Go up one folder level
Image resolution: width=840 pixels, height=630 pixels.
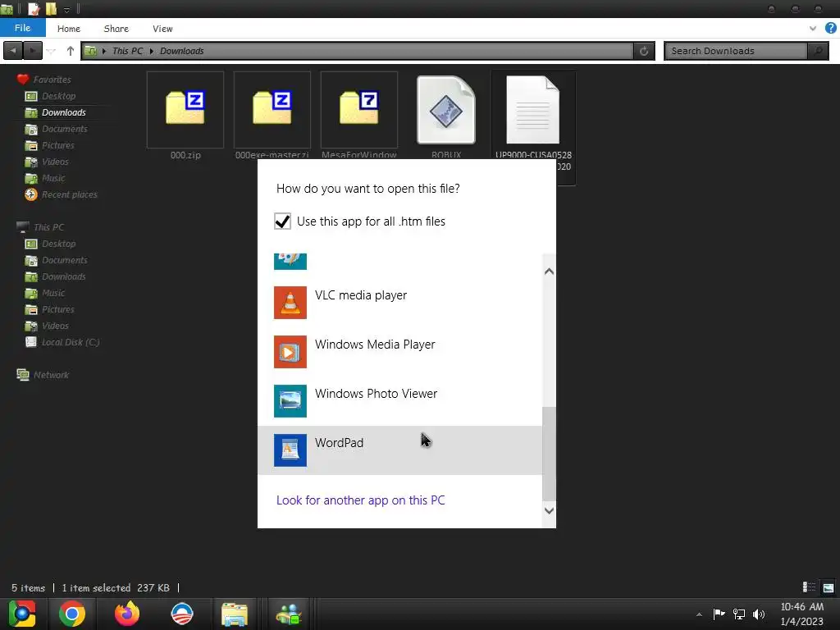(x=71, y=51)
